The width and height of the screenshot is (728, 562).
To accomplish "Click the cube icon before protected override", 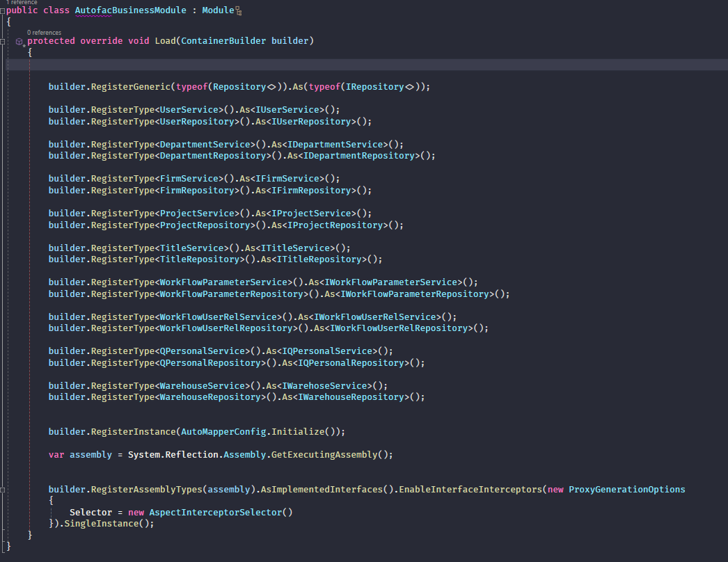I will pos(19,42).
